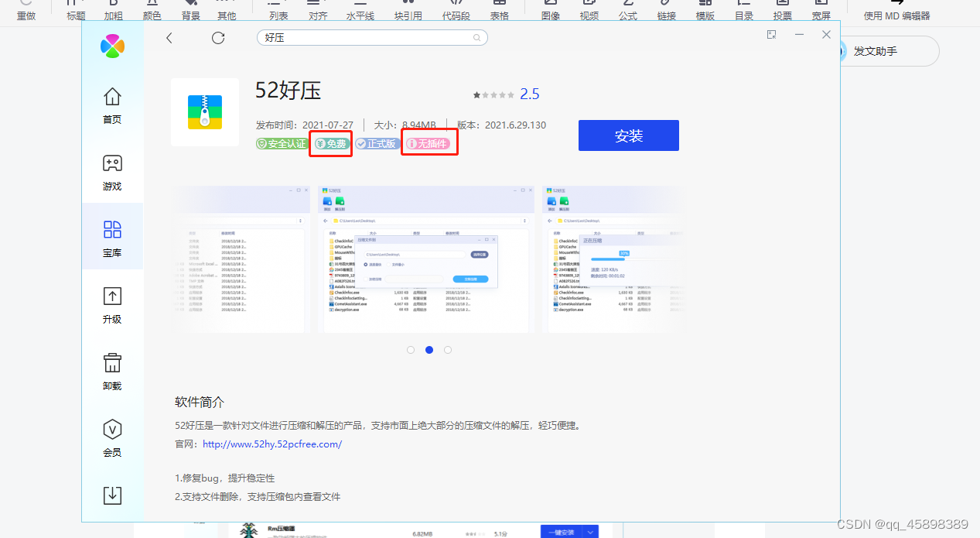Insert a video via 视频 in editor toolbar
Image resolution: width=980 pixels, height=538 pixels.
click(589, 11)
